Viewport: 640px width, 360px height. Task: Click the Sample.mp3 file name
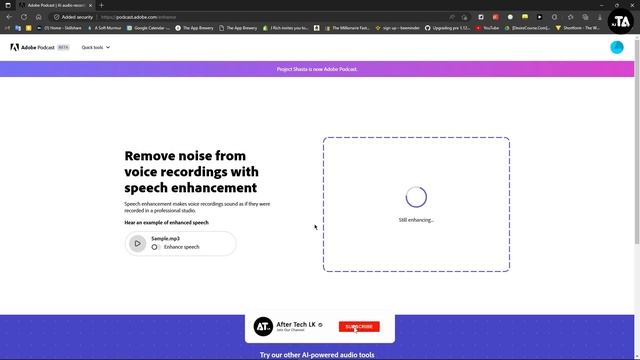point(165,238)
